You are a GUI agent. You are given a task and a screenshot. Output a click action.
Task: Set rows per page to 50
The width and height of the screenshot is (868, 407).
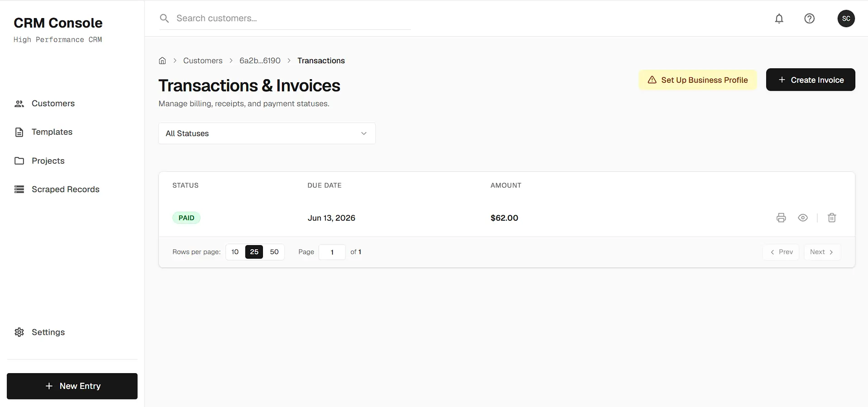point(274,252)
